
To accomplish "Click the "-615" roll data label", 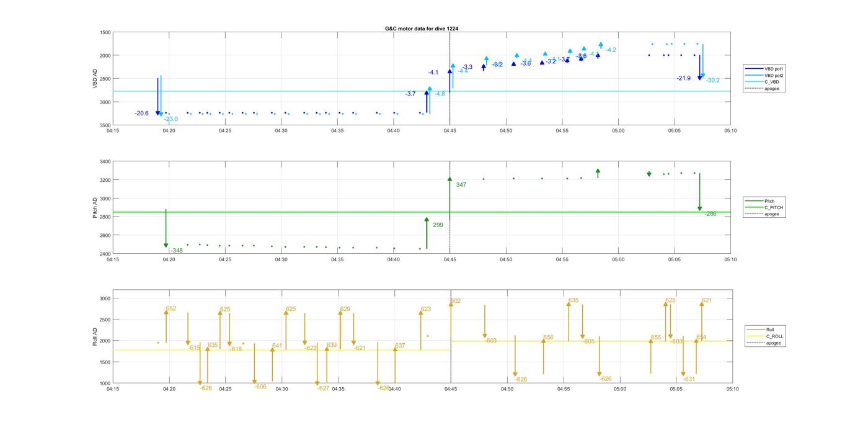I will [x=194, y=348].
